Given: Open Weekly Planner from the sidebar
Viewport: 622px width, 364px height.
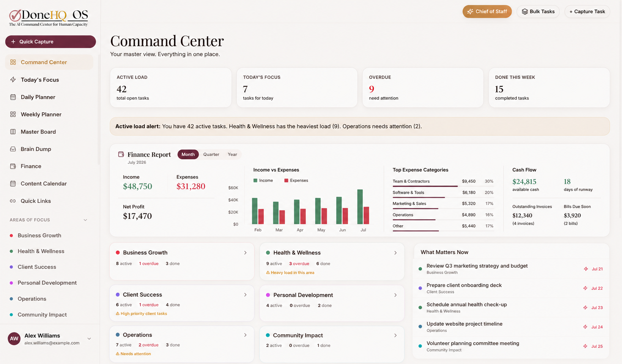Looking at the screenshot, I should [x=49, y=115].
